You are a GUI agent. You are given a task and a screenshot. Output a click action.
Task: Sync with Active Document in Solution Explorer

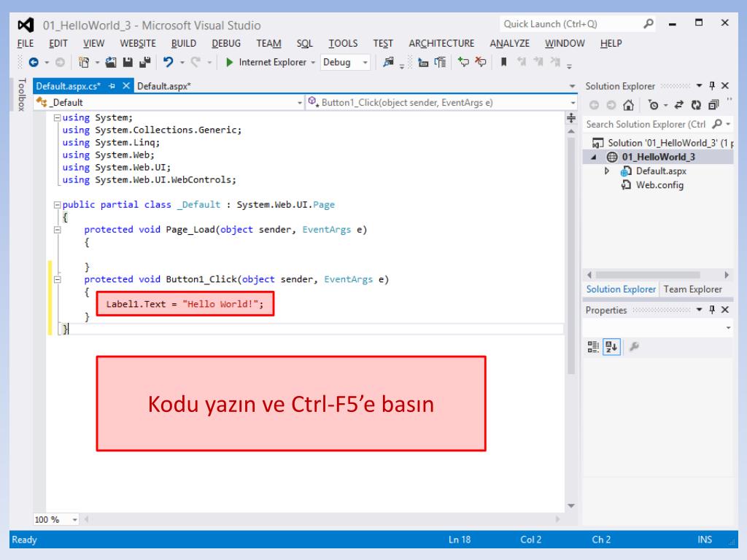coord(679,105)
